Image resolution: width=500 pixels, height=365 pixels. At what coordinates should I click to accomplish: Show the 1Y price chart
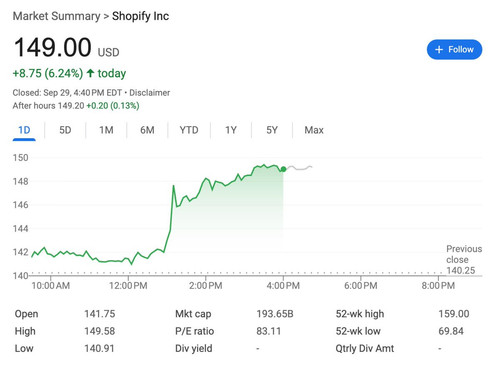click(x=231, y=130)
